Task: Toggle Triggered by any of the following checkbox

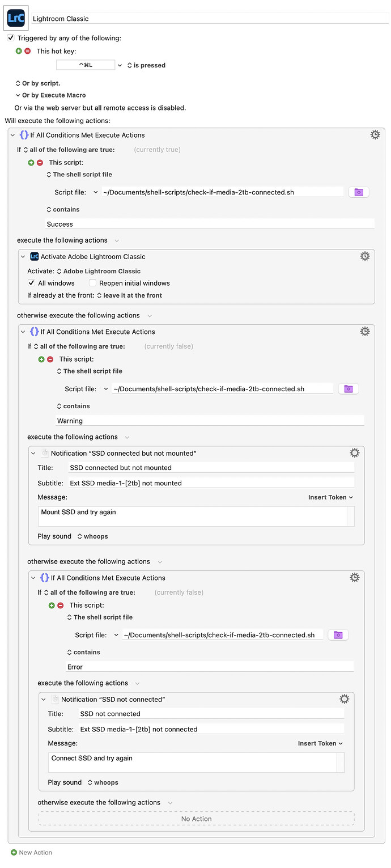Action: (x=11, y=38)
